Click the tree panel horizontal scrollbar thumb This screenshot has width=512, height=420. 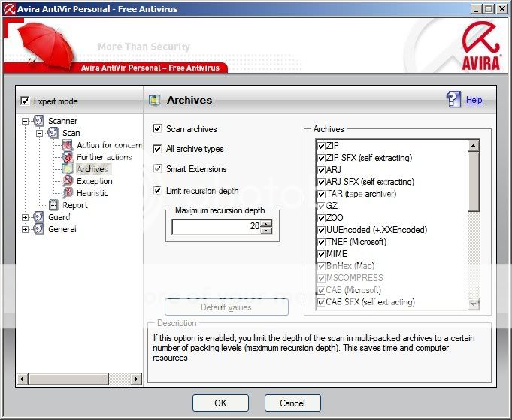68,379
